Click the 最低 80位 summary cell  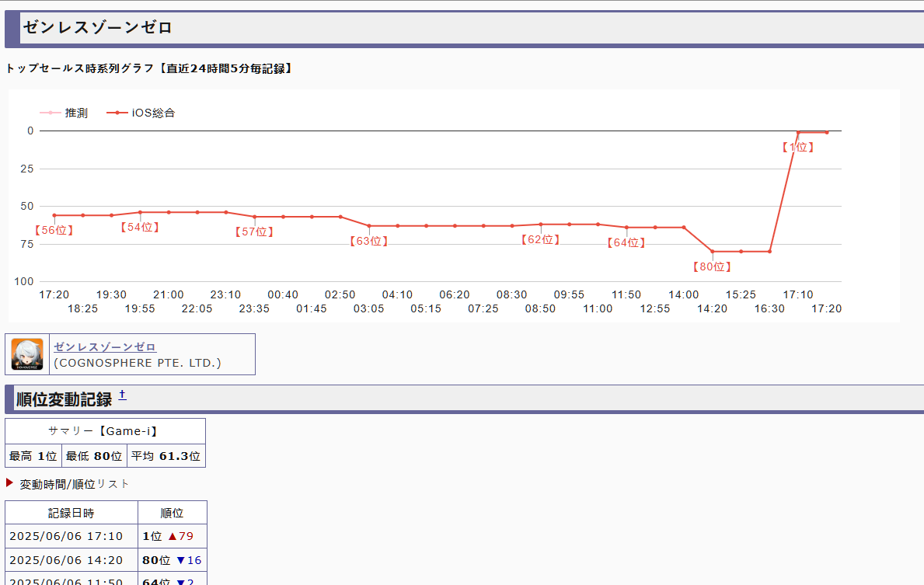(x=94, y=456)
